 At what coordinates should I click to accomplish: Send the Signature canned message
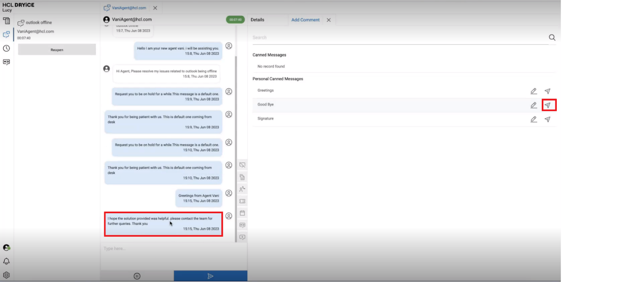click(x=547, y=119)
